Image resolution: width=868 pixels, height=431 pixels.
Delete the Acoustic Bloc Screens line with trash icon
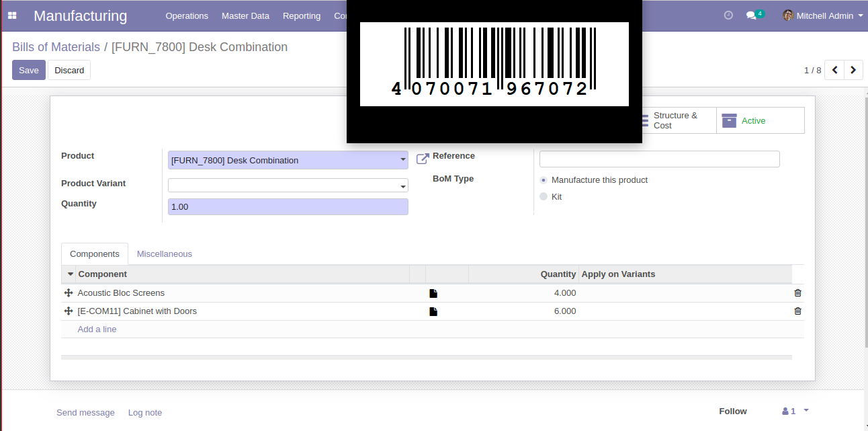(797, 293)
